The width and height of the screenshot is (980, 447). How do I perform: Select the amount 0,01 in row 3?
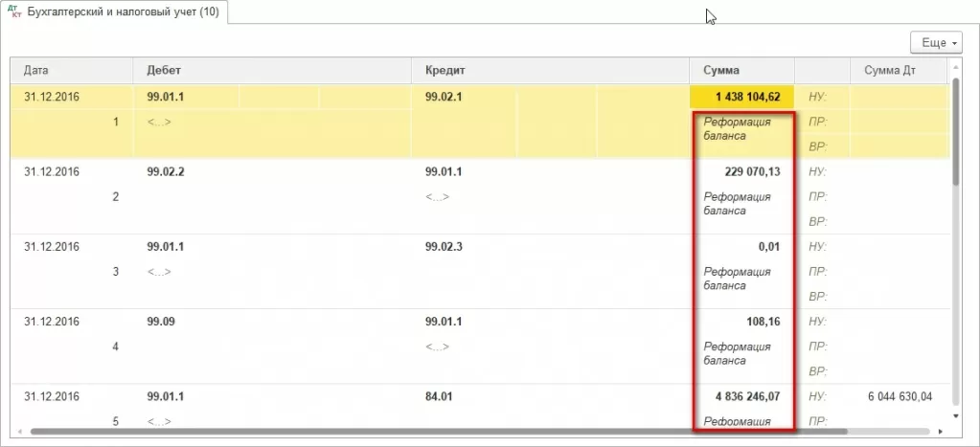tap(769, 247)
